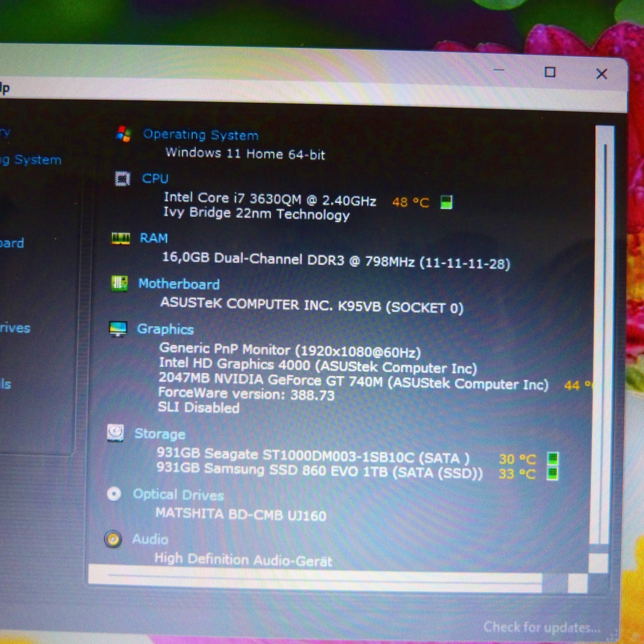644x644 pixels.
Task: Close the Speccy window
Action: (601, 74)
